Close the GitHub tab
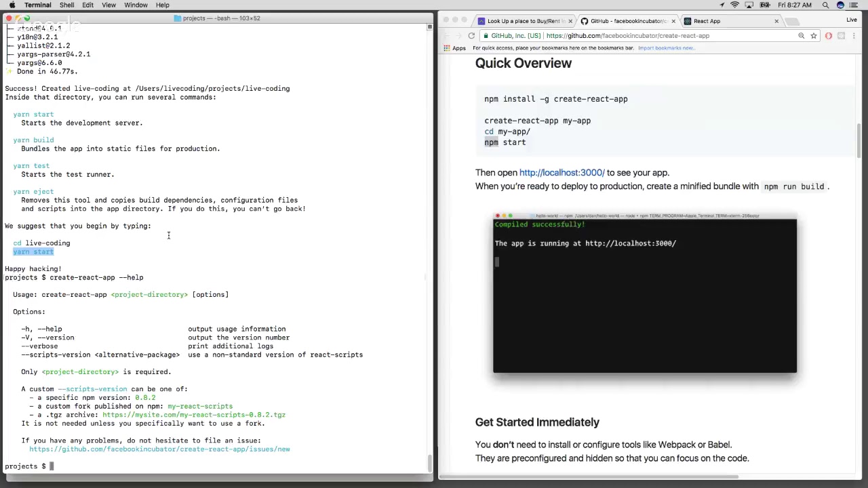Viewport: 868px width, 488px height. [x=673, y=21]
